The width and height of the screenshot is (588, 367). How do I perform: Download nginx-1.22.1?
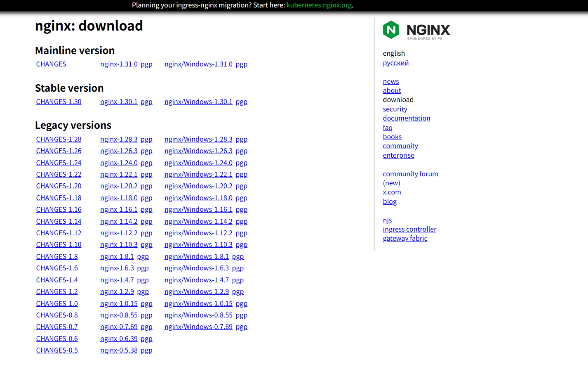click(119, 174)
